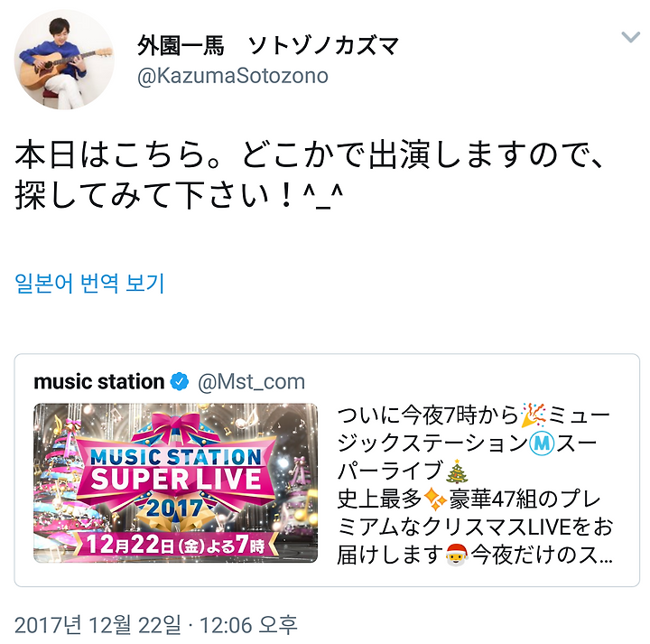
Task: Click the Santa Claus emoji
Action: click(457, 555)
